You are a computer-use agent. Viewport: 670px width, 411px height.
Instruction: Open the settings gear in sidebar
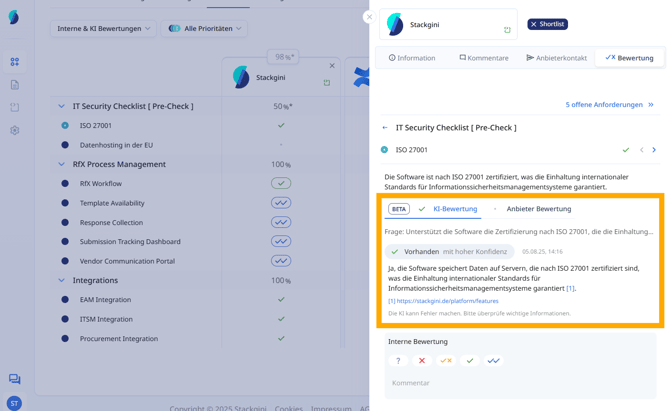(x=14, y=130)
